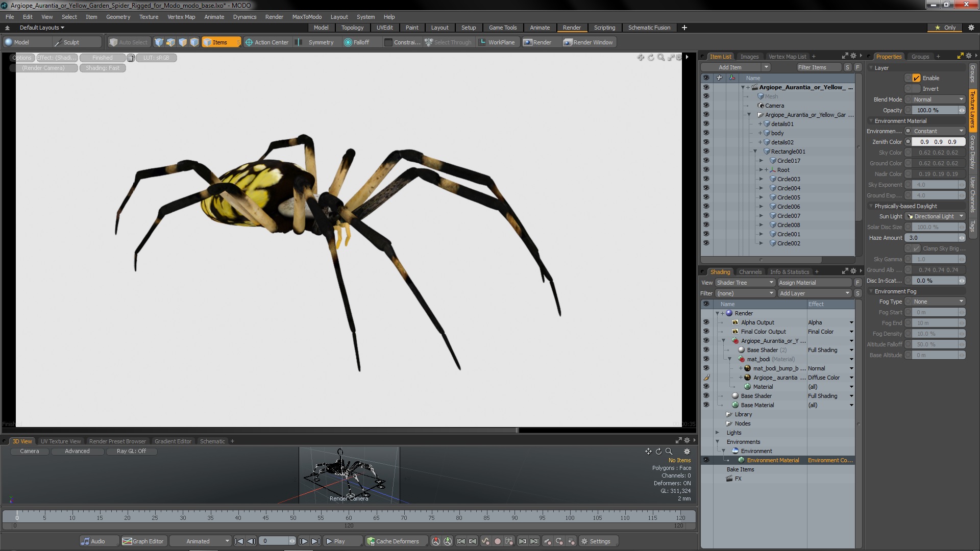Select the Materials selection mode icon
The image size is (980, 551).
(194, 42)
